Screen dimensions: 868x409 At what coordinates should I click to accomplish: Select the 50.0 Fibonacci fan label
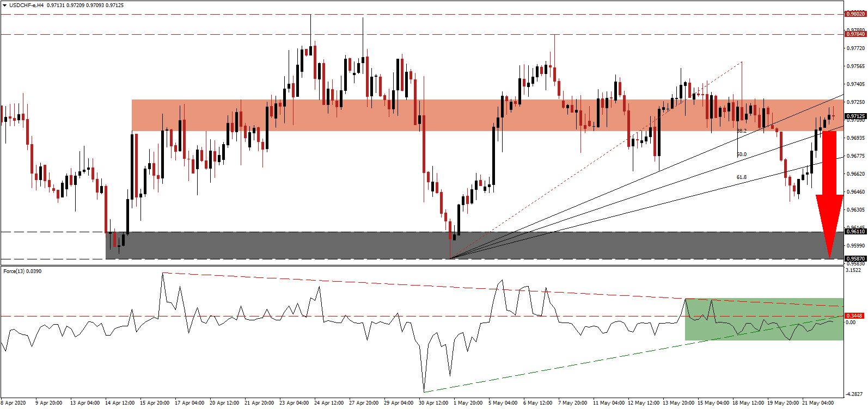pyautogui.click(x=742, y=154)
